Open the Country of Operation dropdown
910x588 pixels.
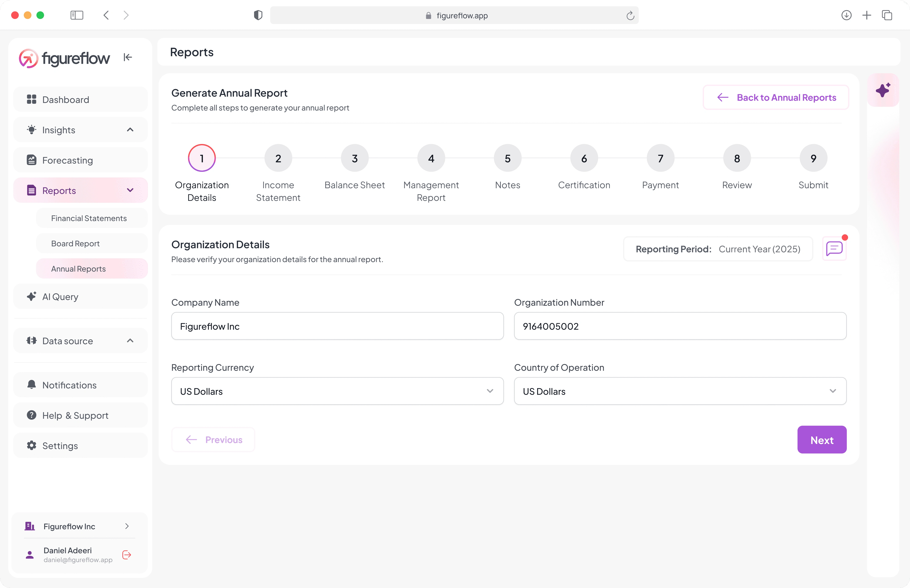point(680,391)
